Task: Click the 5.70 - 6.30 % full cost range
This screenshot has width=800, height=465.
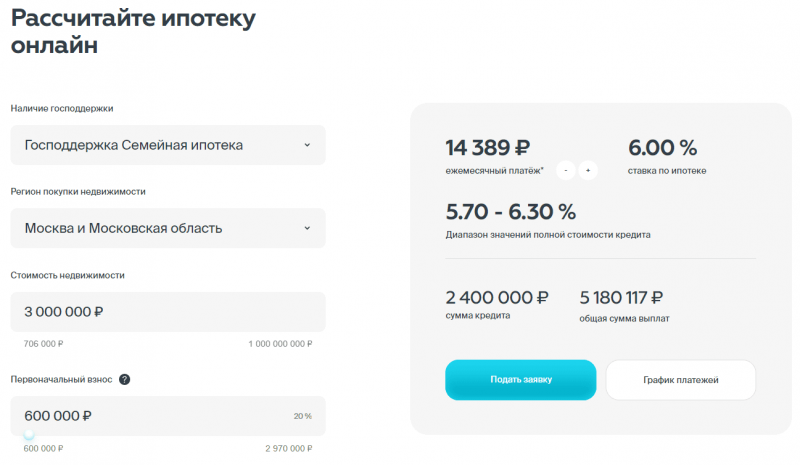Action: pyautogui.click(x=511, y=212)
